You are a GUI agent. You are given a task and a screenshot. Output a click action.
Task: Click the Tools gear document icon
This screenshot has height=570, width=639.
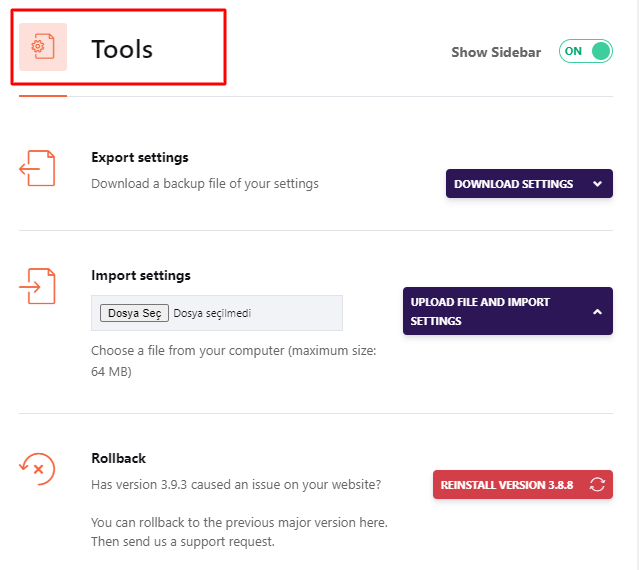[43, 47]
